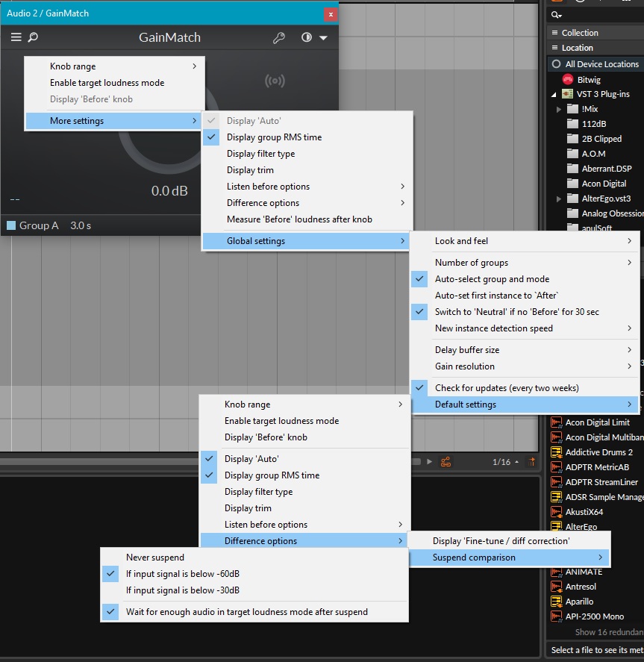Open the 1/16 grid resolution dropdown

(x=505, y=462)
